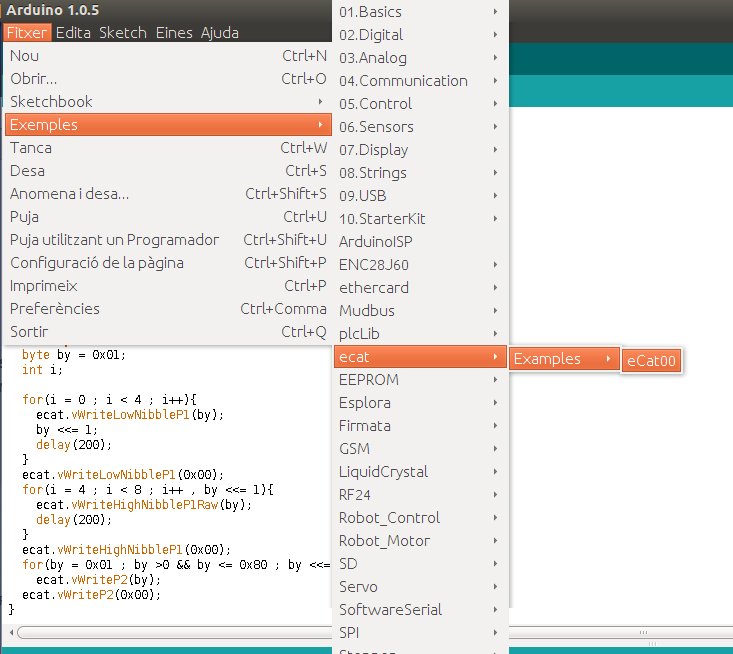Open the ArduinoISP example

point(420,241)
